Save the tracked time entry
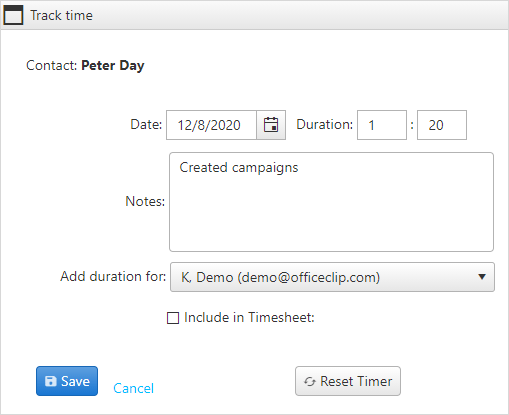 tap(67, 381)
